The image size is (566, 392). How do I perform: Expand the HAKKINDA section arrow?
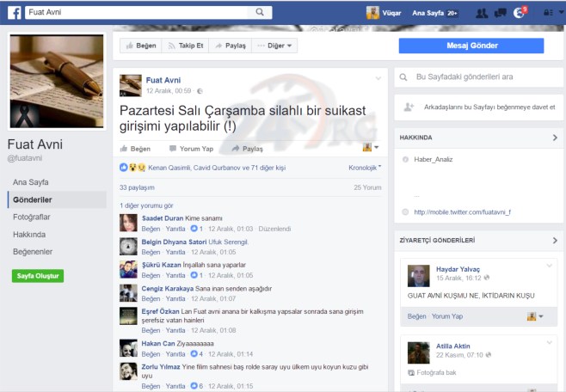(x=555, y=137)
